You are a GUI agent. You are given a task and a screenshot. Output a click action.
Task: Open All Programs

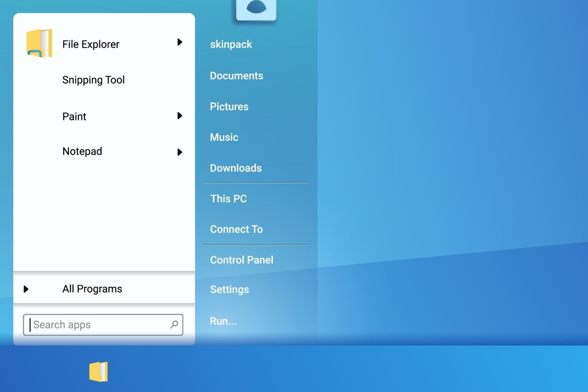tap(92, 289)
